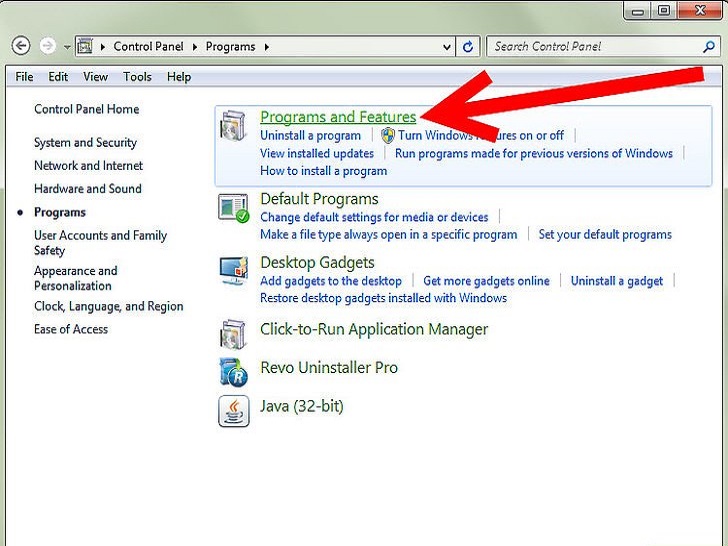Click Restore desktop gadgets installed with Windows

384,298
